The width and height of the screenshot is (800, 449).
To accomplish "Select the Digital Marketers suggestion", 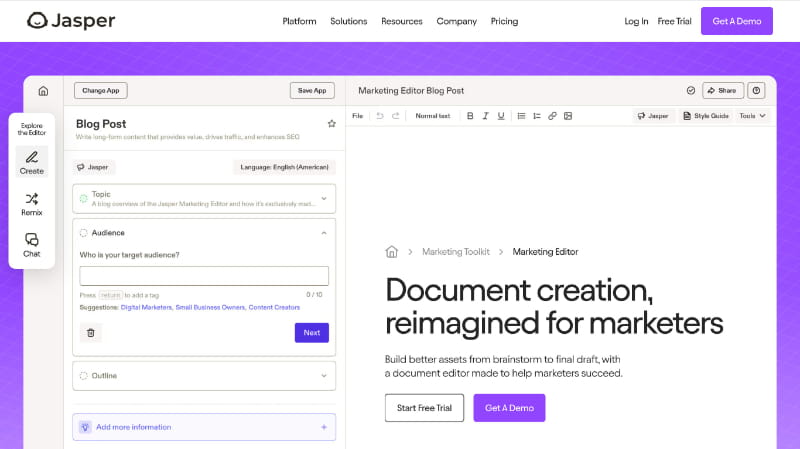I will click(x=146, y=307).
